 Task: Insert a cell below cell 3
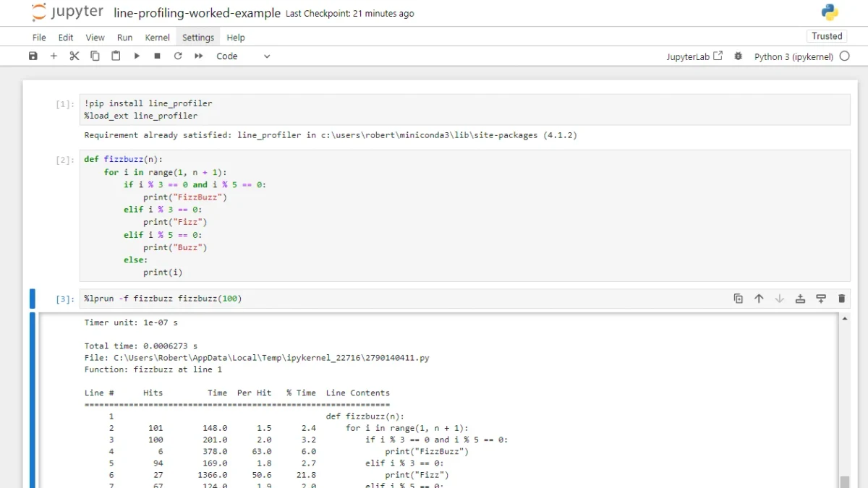click(821, 299)
